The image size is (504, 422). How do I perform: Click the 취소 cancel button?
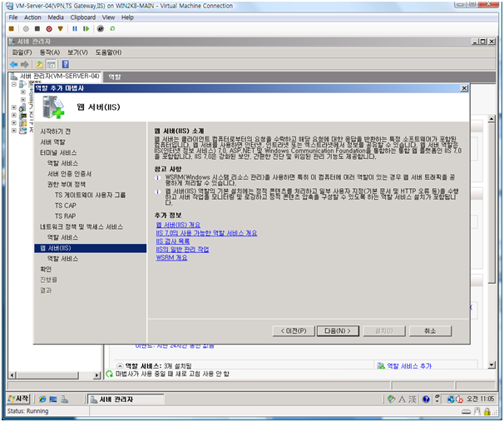[430, 330]
